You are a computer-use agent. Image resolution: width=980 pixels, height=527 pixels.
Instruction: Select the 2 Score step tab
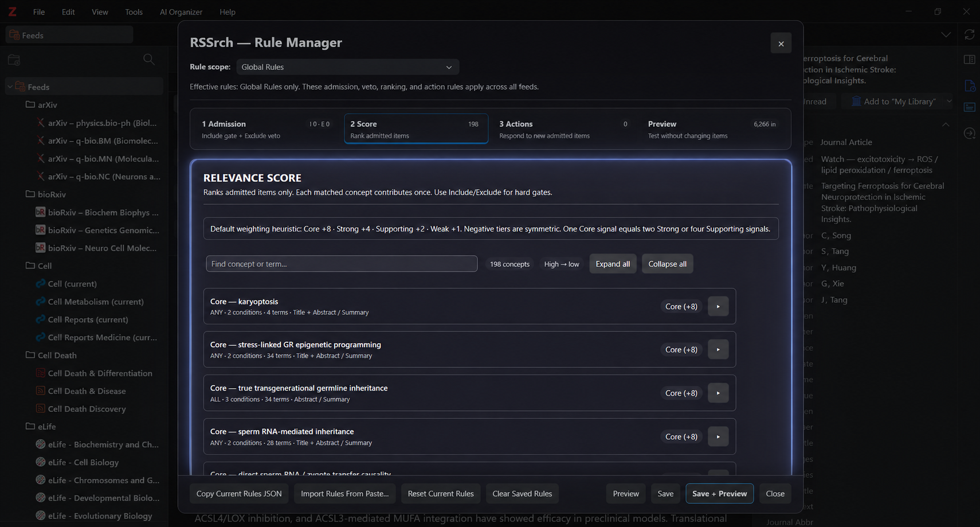click(x=416, y=129)
